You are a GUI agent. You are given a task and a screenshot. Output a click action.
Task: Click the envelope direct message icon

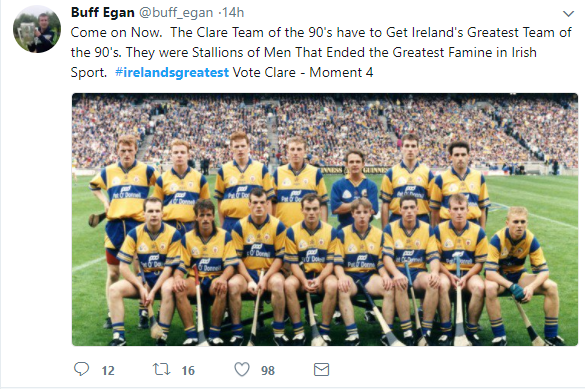[x=321, y=370]
